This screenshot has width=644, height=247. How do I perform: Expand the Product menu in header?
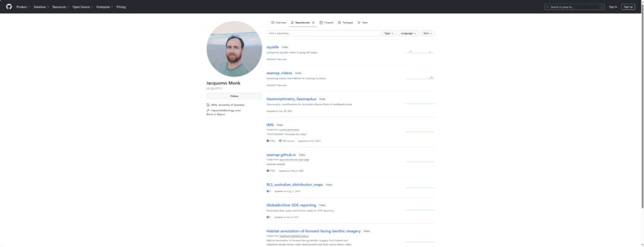pos(23,7)
